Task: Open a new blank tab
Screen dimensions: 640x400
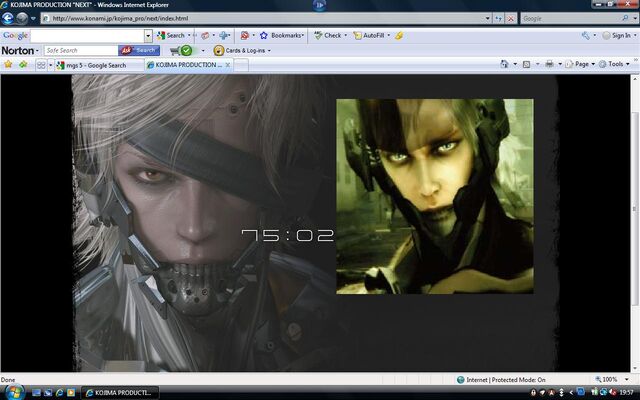Action: 241,65
